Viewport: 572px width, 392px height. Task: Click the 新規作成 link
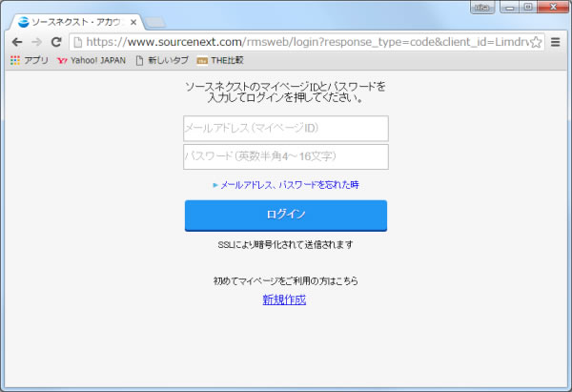(284, 300)
